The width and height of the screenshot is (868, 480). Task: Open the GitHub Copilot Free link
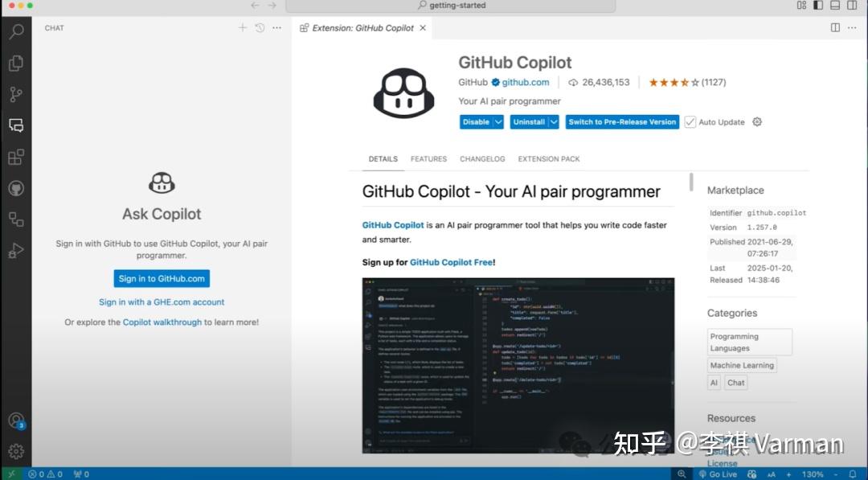coord(451,262)
